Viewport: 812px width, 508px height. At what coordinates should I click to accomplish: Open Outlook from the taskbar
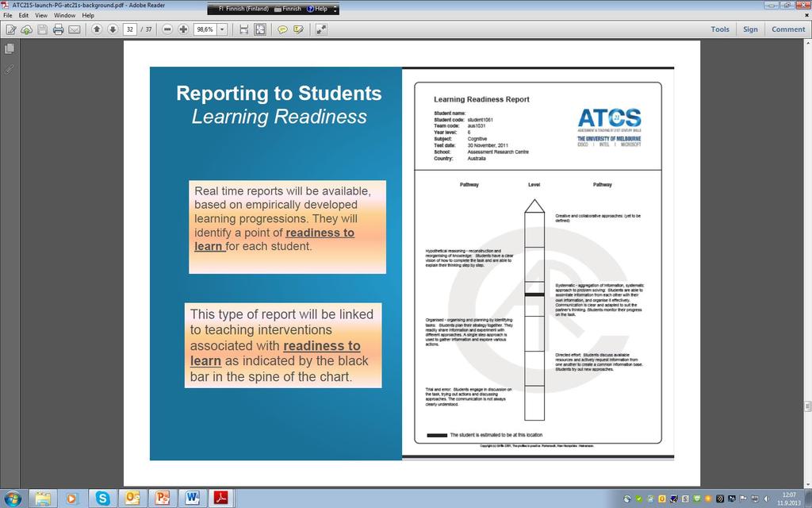coord(132,498)
